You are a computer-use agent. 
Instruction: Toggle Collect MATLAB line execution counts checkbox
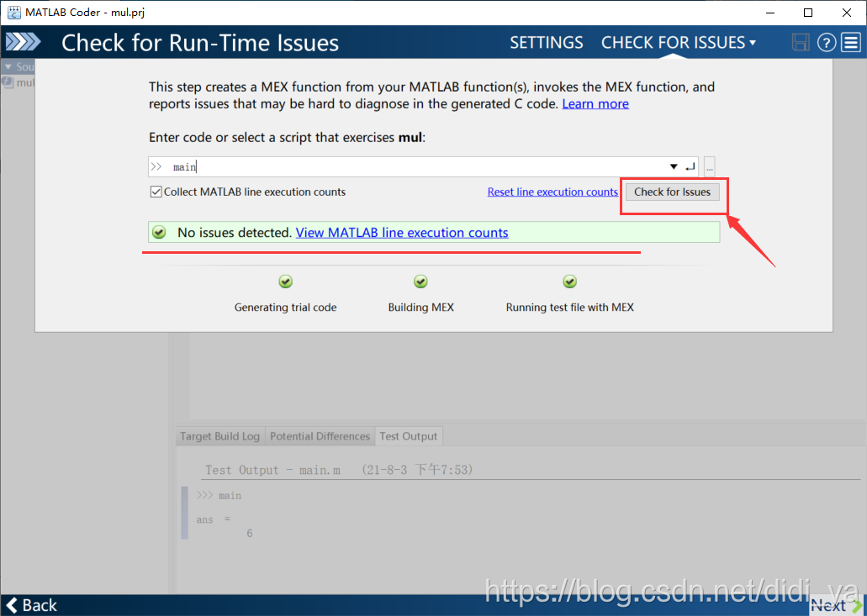156,192
